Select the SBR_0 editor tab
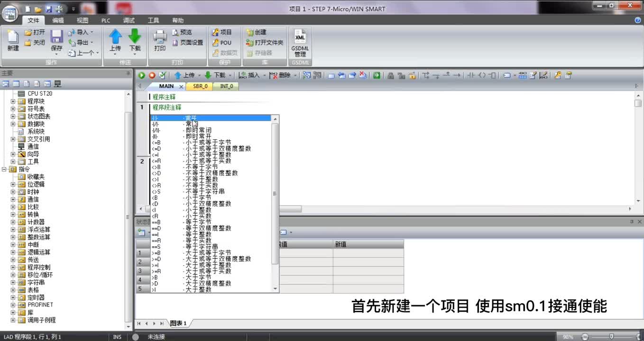The height and width of the screenshot is (341, 644). pos(200,86)
